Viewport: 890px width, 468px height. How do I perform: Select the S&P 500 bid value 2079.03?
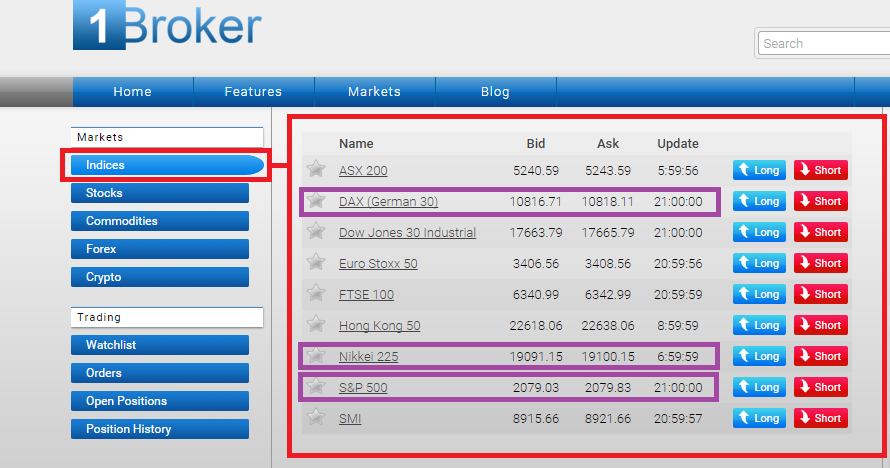pyautogui.click(x=536, y=388)
